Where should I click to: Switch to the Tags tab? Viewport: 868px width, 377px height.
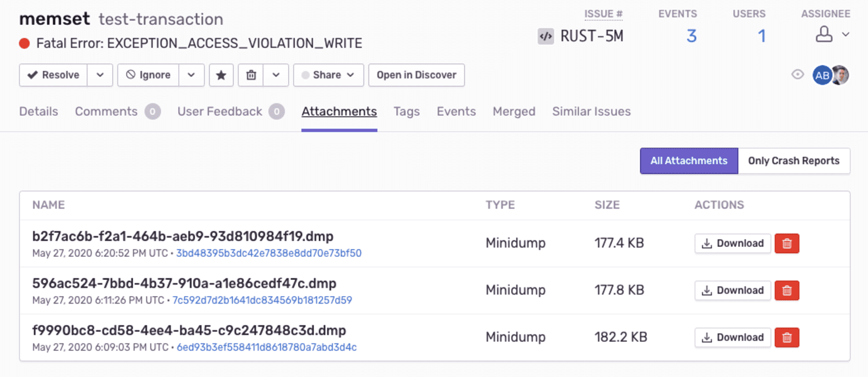pyautogui.click(x=406, y=111)
